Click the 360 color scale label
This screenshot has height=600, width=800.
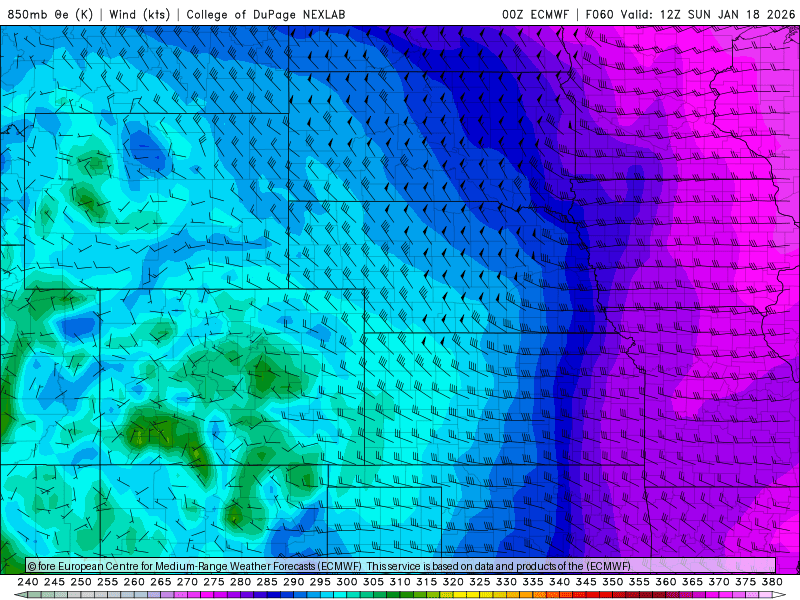pos(665,582)
